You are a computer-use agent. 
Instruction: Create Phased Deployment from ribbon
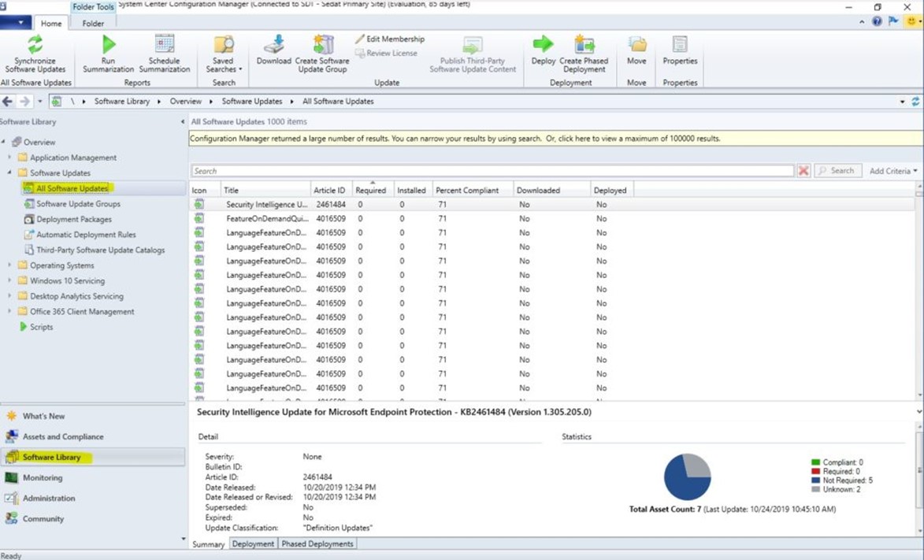(584, 53)
